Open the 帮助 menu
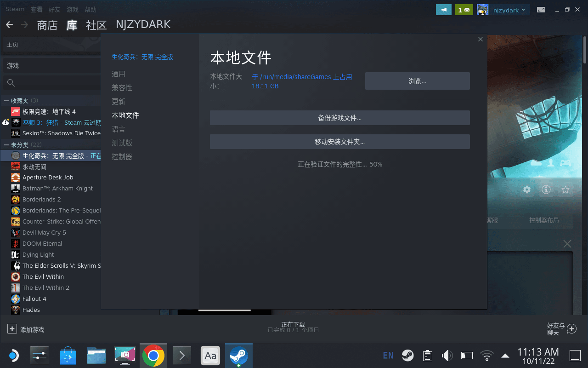 tap(90, 9)
